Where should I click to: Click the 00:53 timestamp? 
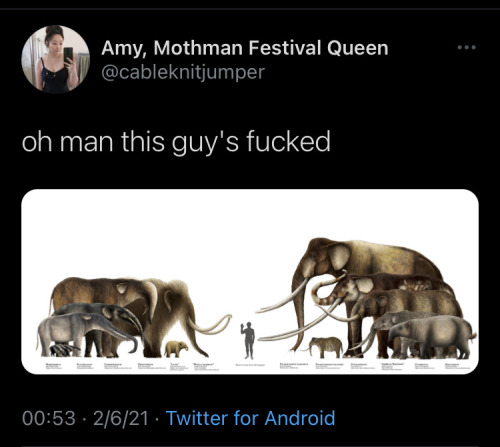pos(49,418)
